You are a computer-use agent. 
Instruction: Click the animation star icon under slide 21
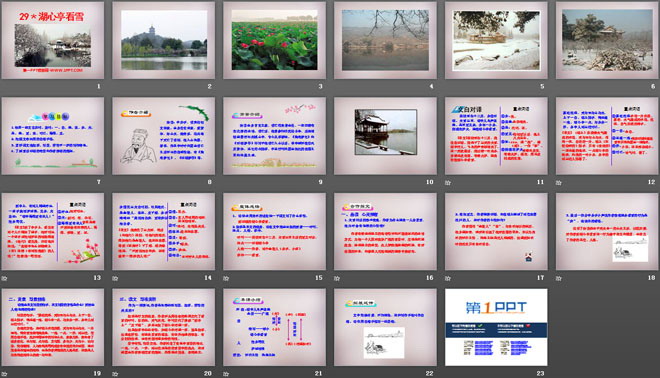point(226,374)
